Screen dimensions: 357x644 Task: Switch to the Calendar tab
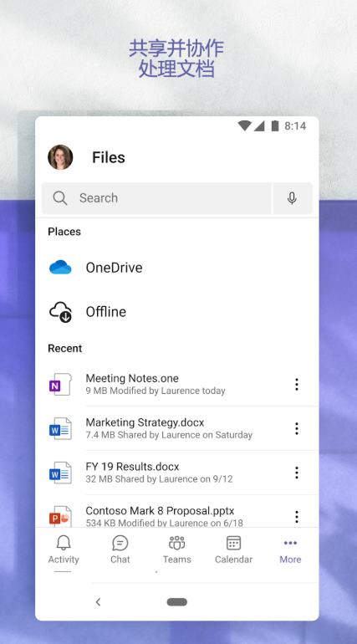coord(234,549)
